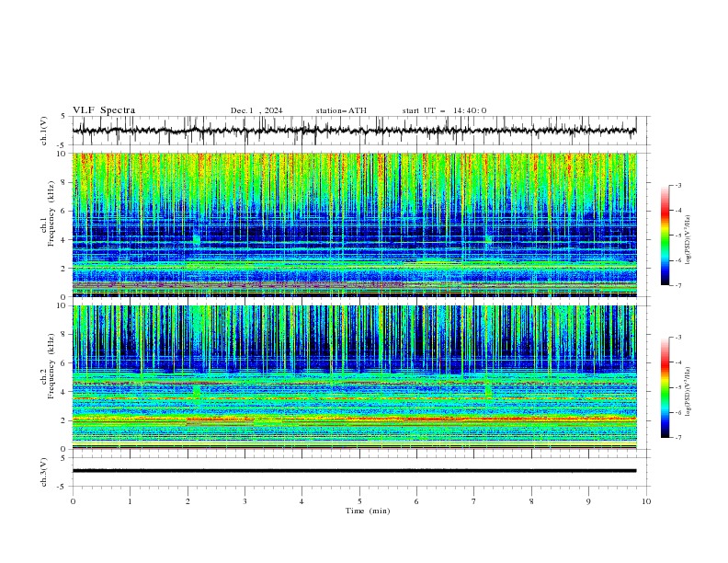Viewport: 728px width, 563px height.
Task: Click inside the ch.1 spectrogram panel
Action: click(354, 224)
